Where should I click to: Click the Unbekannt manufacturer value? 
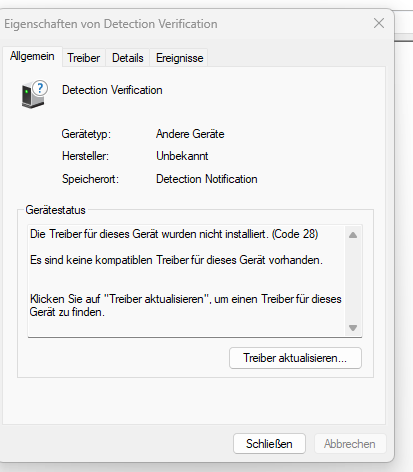182,156
